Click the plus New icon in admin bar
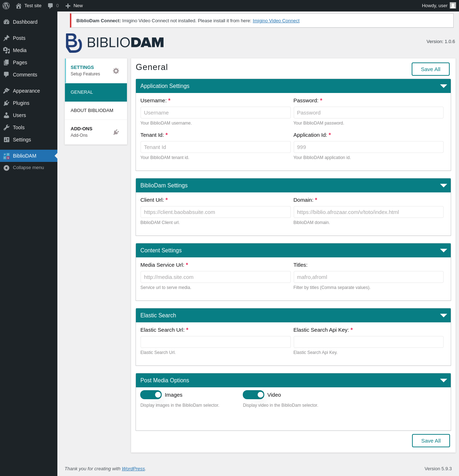The width and height of the screenshot is (459, 476). (68, 6)
